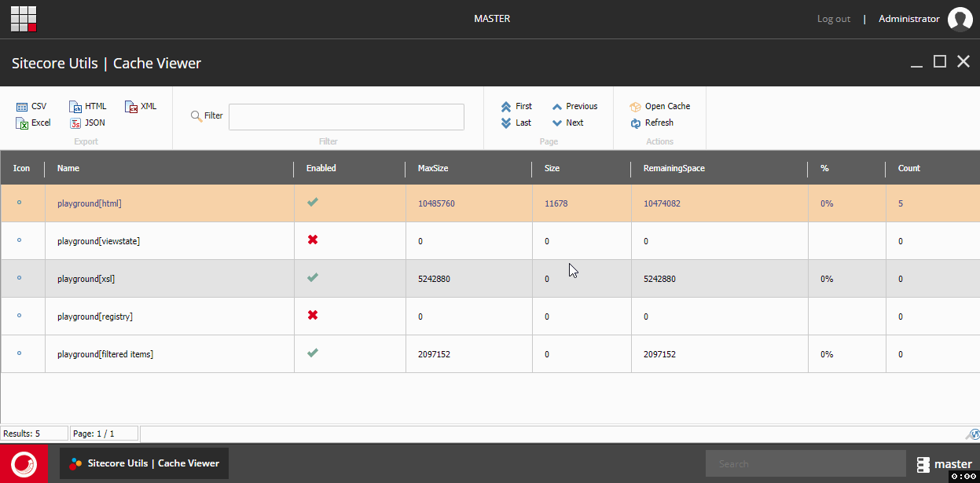980x483 pixels.
Task: Select the playground[viewstate] cache row
Action: (x=490, y=241)
